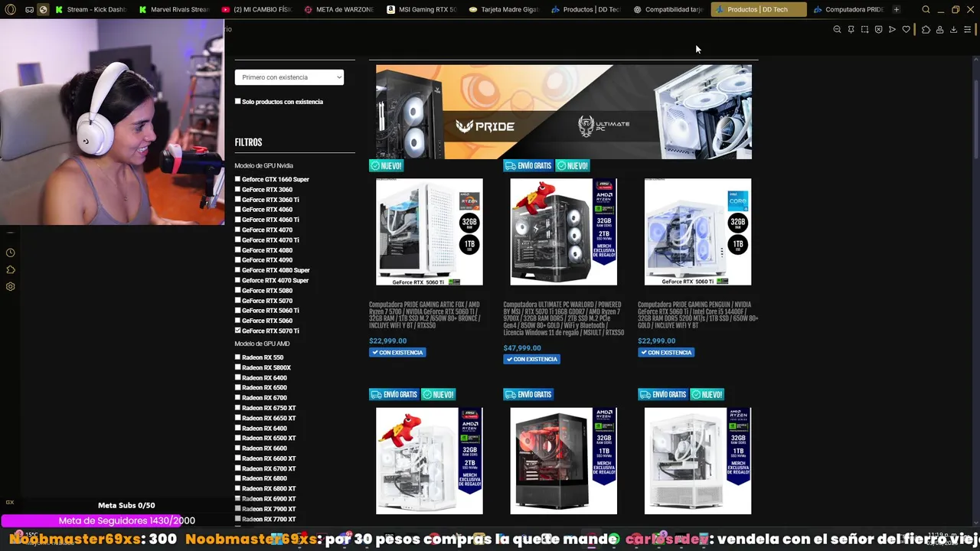The height and width of the screenshot is (551, 980).
Task: Click CON EXISTENCIA badge under PENGUIN
Action: (x=666, y=353)
